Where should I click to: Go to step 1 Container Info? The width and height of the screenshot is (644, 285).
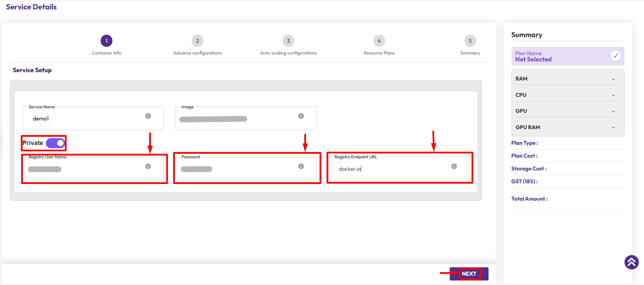pos(107,41)
